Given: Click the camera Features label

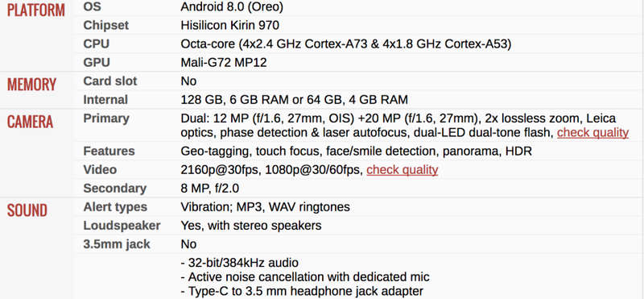Looking at the screenshot, I should [109, 151].
